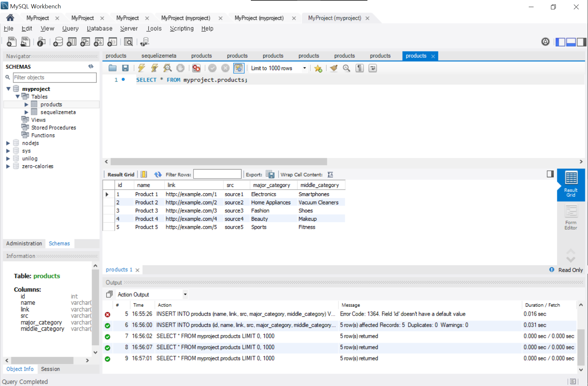Viewport: 588px width, 386px height.
Task: Toggle right sidebar panel visibility
Action: pos(582,42)
